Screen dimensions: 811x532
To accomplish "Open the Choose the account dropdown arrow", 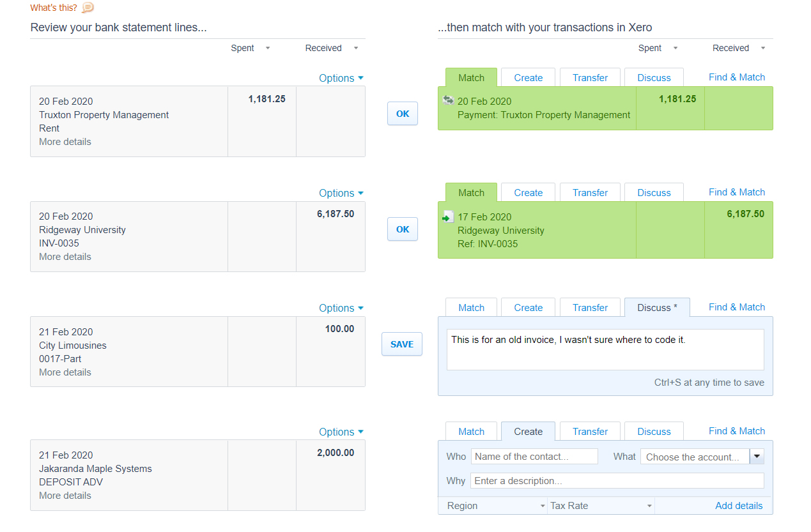I will coord(757,457).
